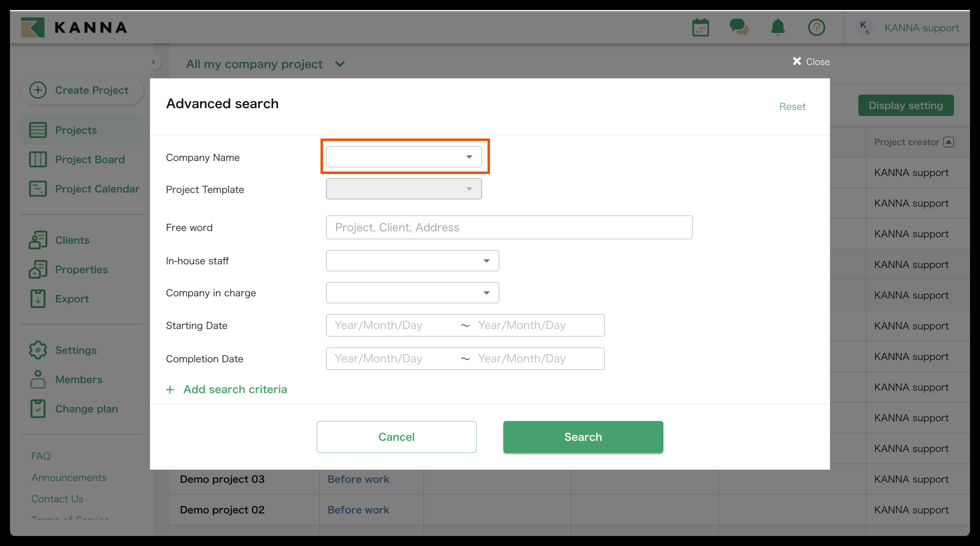Click the Export sidebar icon

pyautogui.click(x=38, y=299)
